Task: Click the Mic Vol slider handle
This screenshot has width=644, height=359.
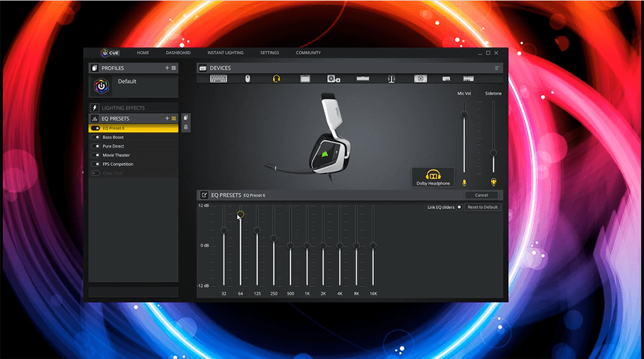Action: [x=464, y=115]
